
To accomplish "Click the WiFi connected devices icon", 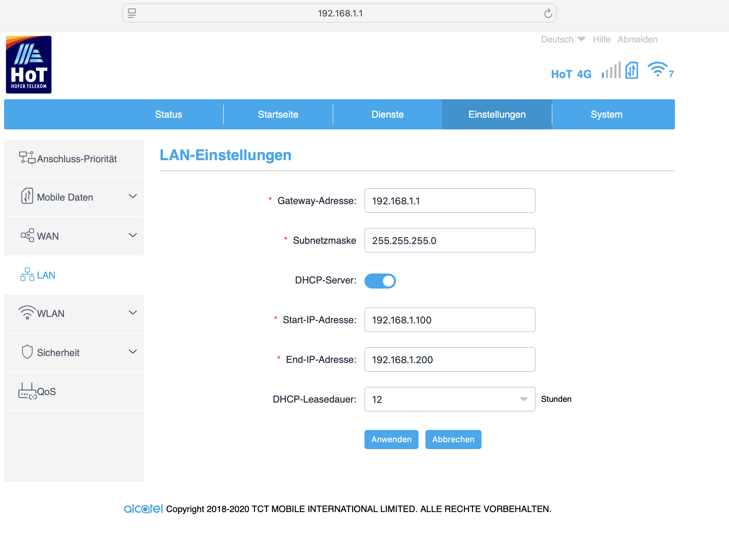I will tap(657, 69).
